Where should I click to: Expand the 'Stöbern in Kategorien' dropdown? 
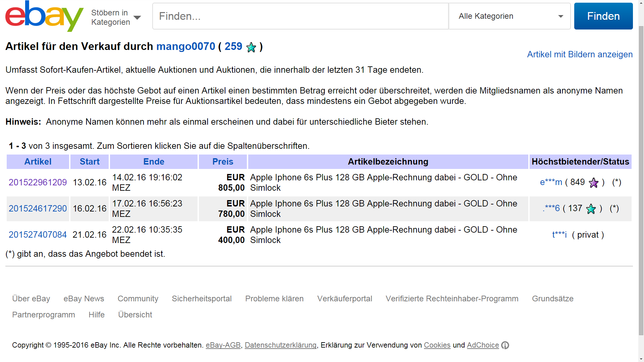116,17
